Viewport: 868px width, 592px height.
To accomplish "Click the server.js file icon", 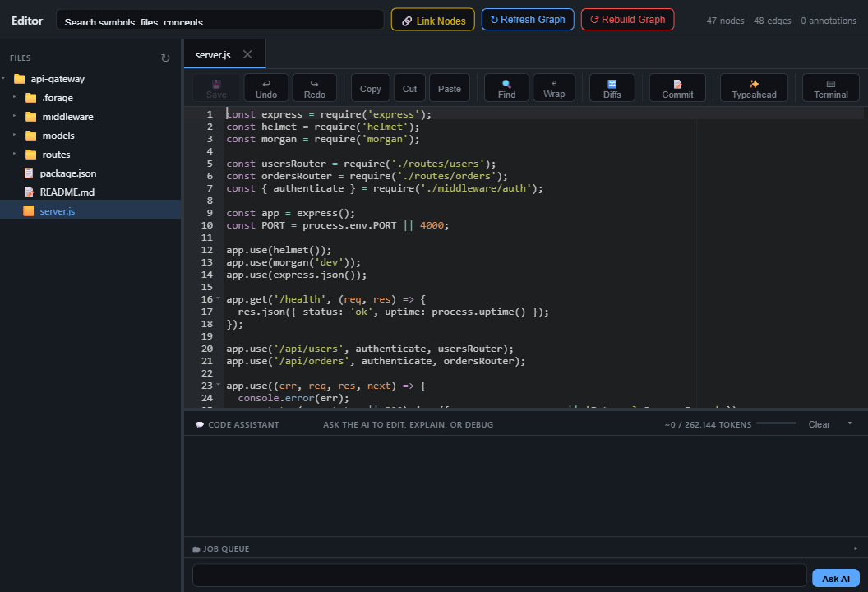I will click(29, 211).
